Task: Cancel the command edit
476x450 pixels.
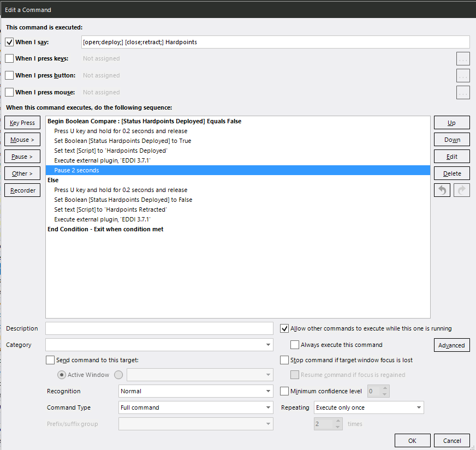Action: point(452,441)
